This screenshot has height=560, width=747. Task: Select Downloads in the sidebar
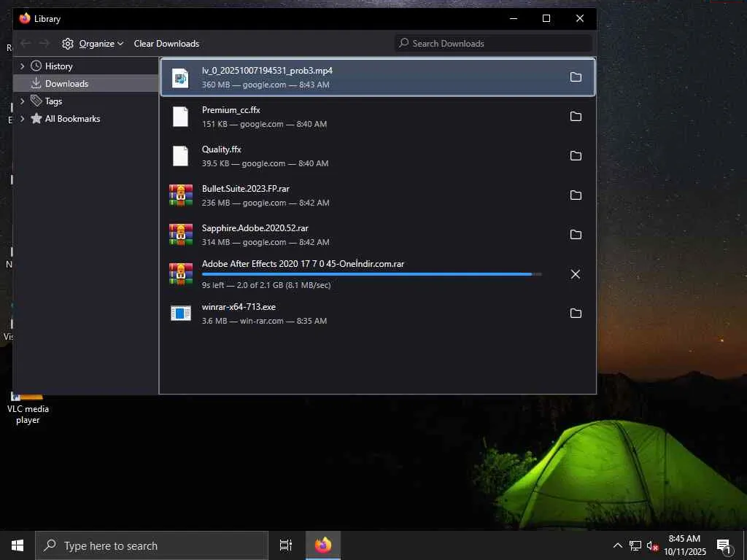tap(86, 84)
